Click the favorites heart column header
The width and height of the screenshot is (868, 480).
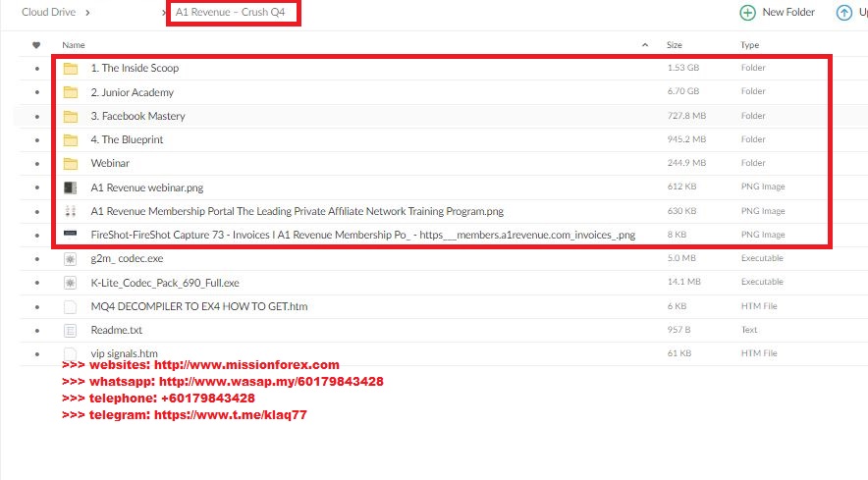tap(36, 45)
